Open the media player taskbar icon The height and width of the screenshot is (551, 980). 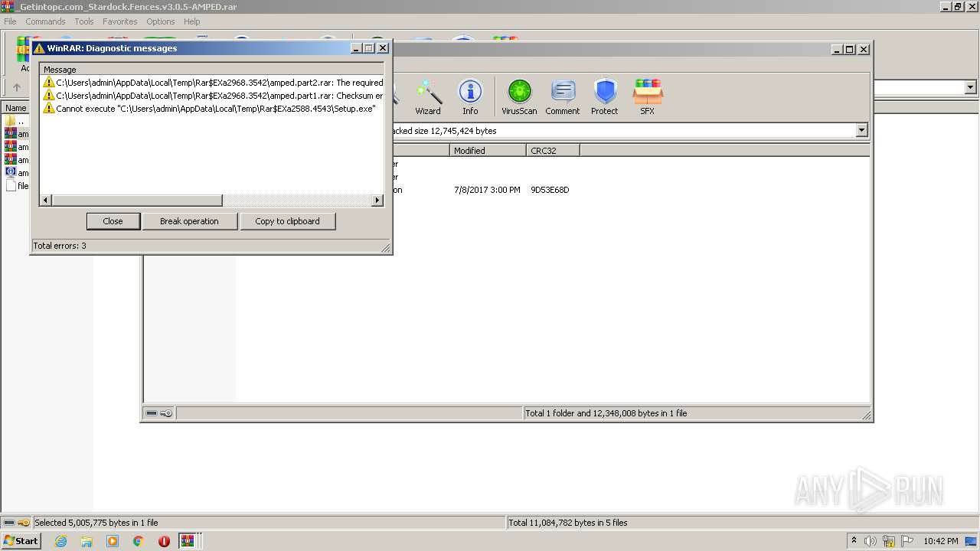[x=113, y=541]
